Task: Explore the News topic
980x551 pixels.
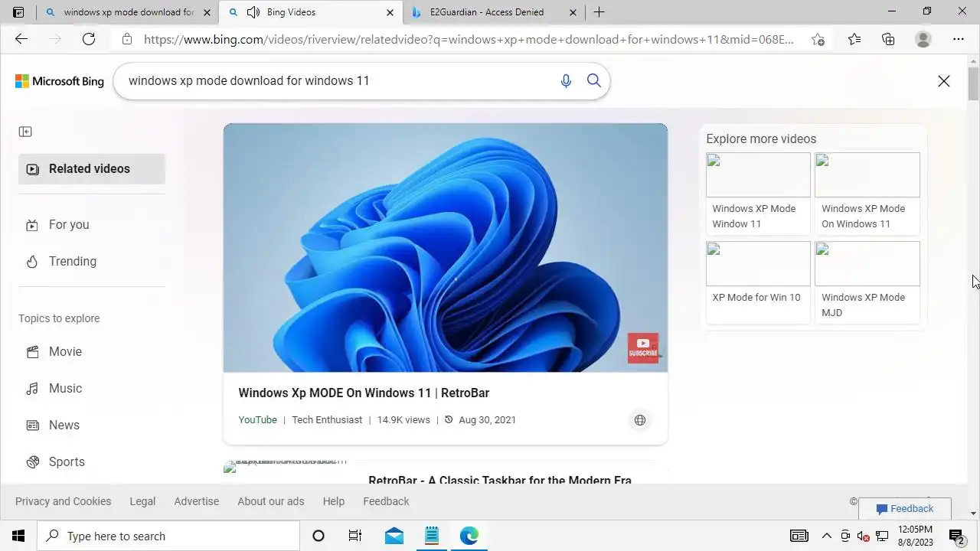Action: click(x=92, y=425)
